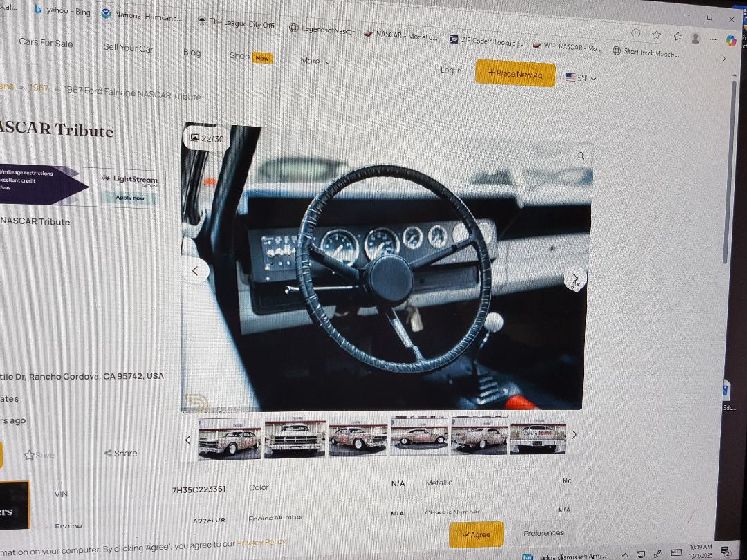The width and height of the screenshot is (747, 560).
Task: Click the magnifier zoom icon on photo
Action: (x=581, y=156)
